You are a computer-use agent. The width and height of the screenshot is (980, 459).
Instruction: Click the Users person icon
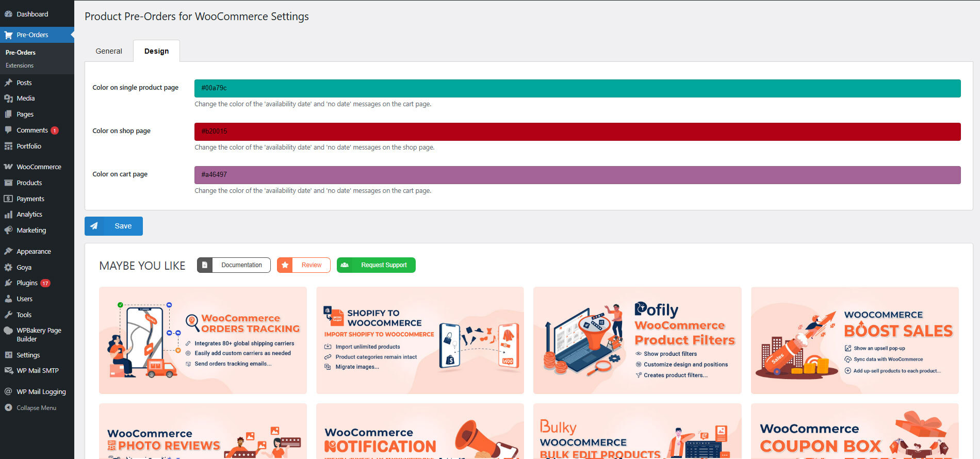(8, 299)
